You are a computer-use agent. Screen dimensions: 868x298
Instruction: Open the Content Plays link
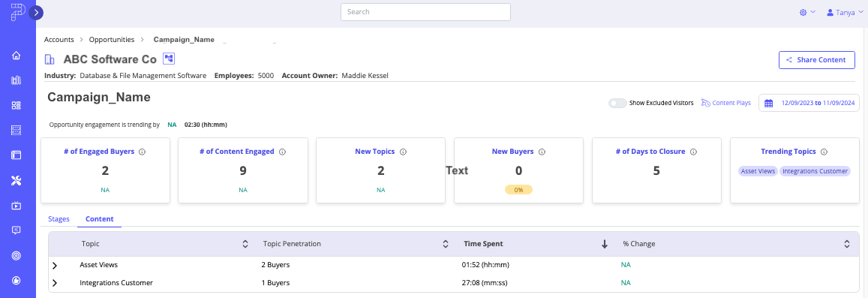pyautogui.click(x=725, y=103)
